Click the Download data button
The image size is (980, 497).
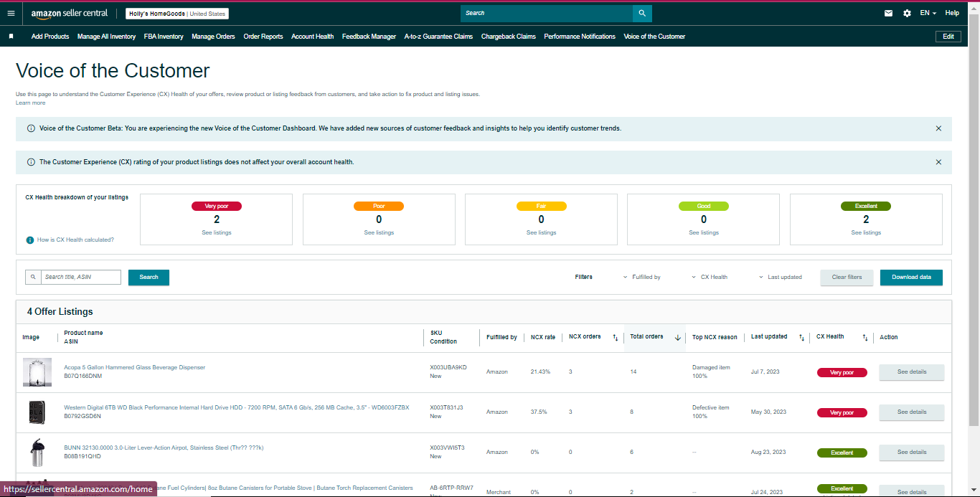[911, 277]
